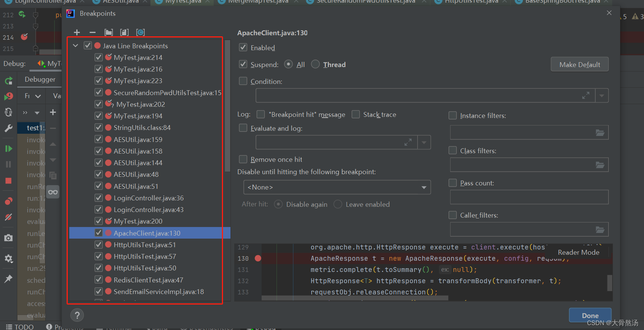Expand the Condition field editor

(x=586, y=96)
